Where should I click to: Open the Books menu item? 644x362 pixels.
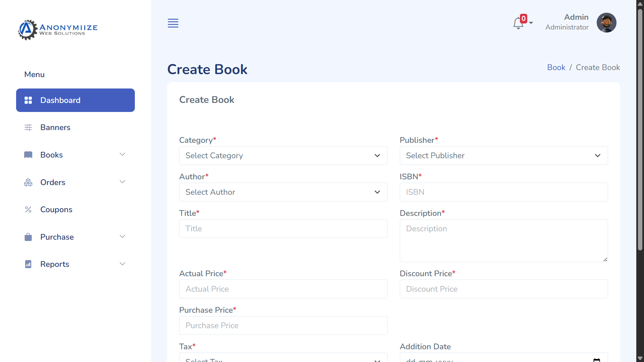click(x=75, y=155)
